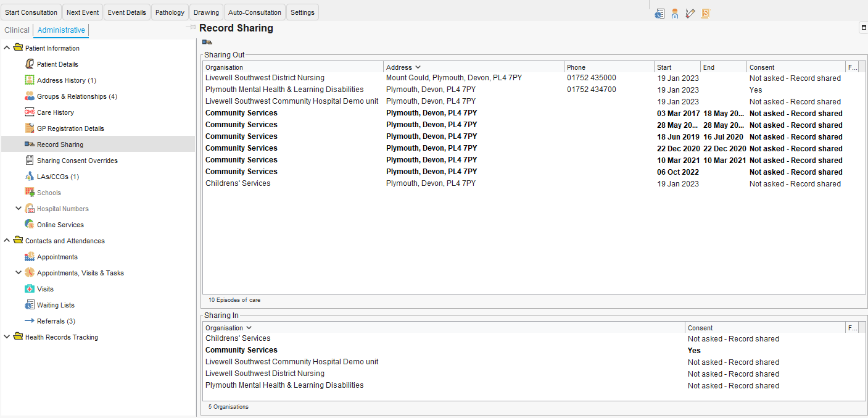Click the clock and list toolbar icon
868x418 pixels.
tap(660, 14)
